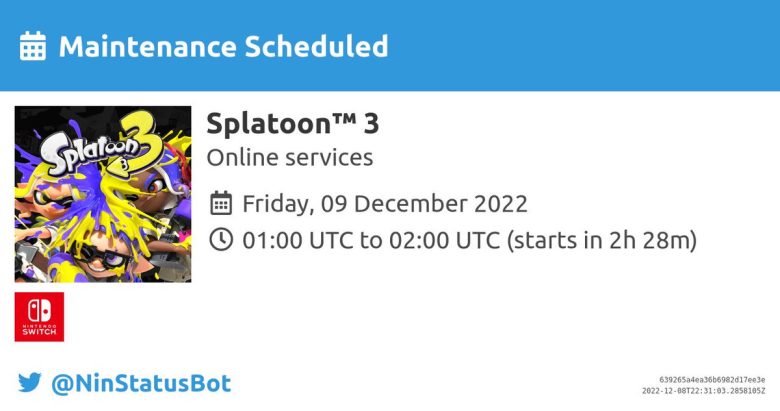Image resolution: width=780 pixels, height=411 pixels.
Task: Click the Splatoon™ 3 game title
Action: point(292,123)
